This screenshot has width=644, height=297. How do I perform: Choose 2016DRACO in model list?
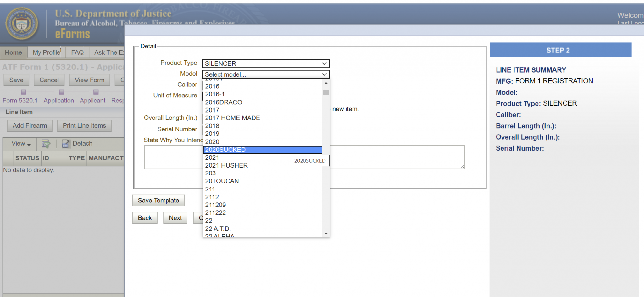(263, 102)
